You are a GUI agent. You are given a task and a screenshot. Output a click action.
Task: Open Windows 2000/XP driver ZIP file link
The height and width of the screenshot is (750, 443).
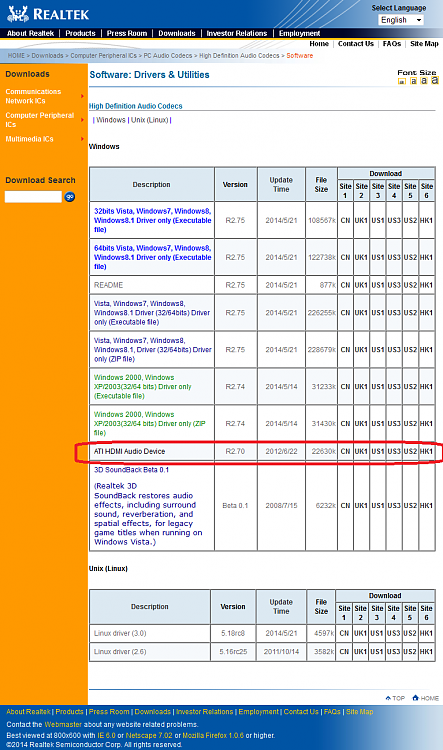[149, 423]
